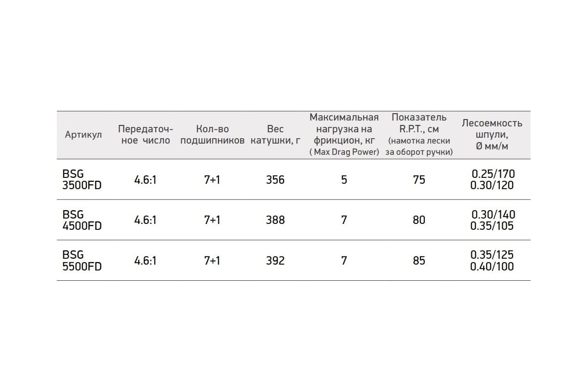Click the weight value 388
Screen dimensions: 588x392
click(275, 220)
